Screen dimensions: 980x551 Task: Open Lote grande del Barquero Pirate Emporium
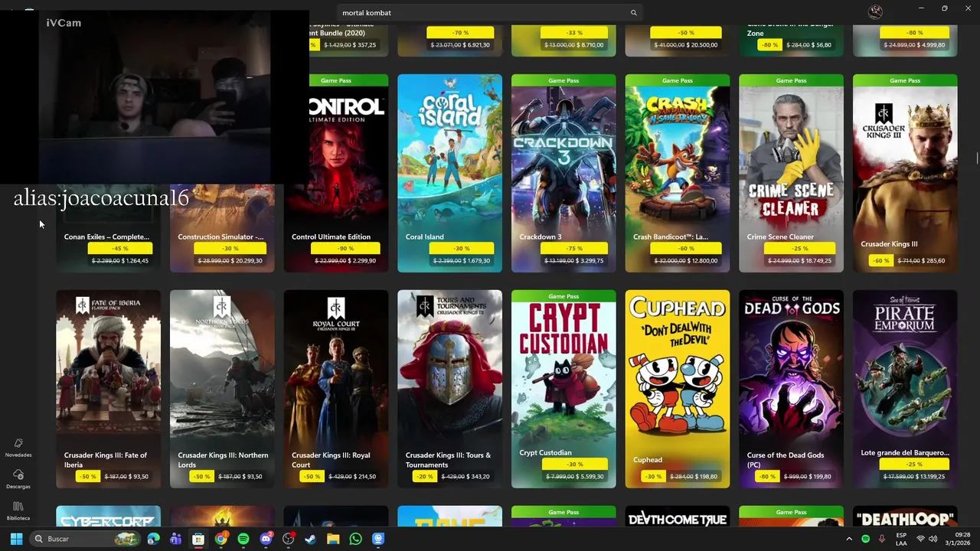tap(905, 389)
